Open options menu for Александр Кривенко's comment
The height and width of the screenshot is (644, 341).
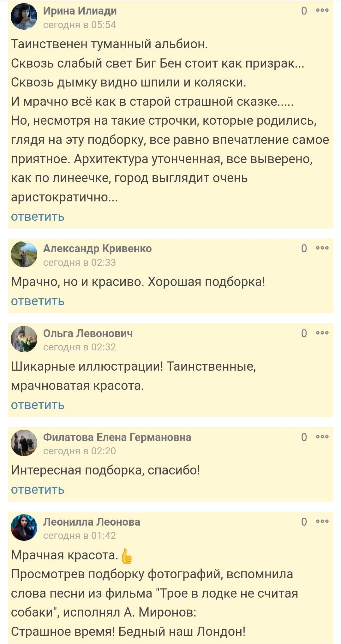click(x=322, y=248)
